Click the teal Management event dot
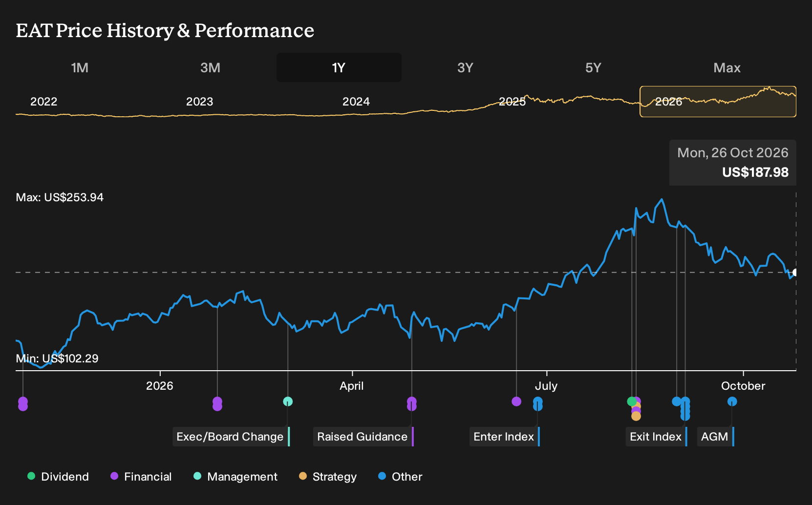 (x=288, y=401)
